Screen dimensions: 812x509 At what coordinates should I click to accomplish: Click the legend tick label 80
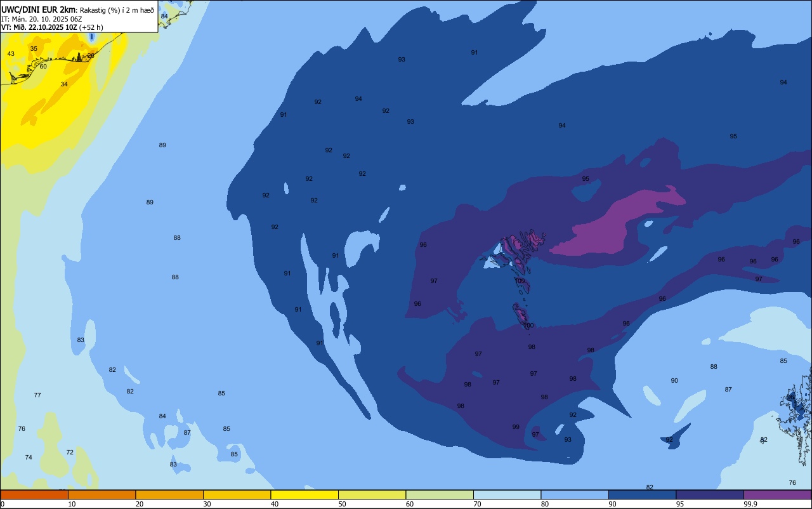pos(544,504)
